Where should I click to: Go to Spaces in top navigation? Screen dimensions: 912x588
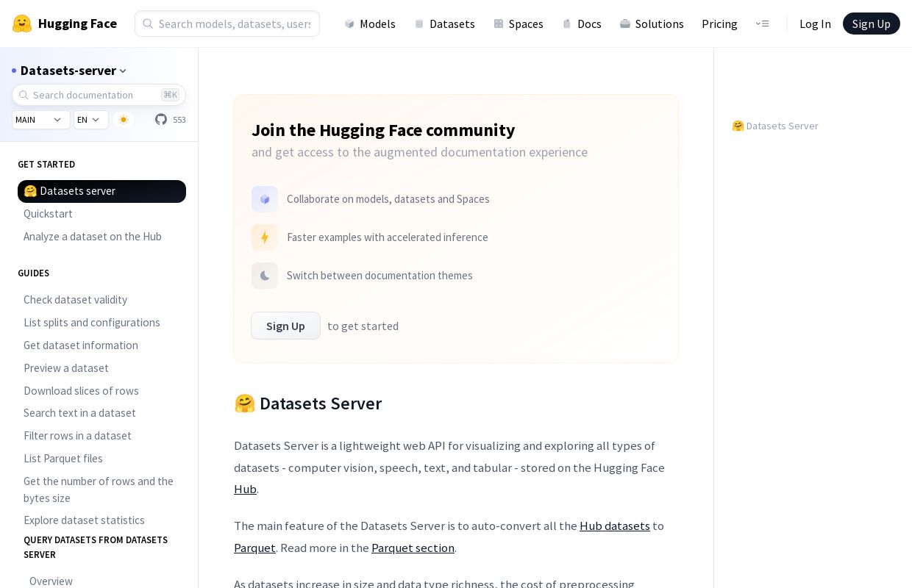519,24
